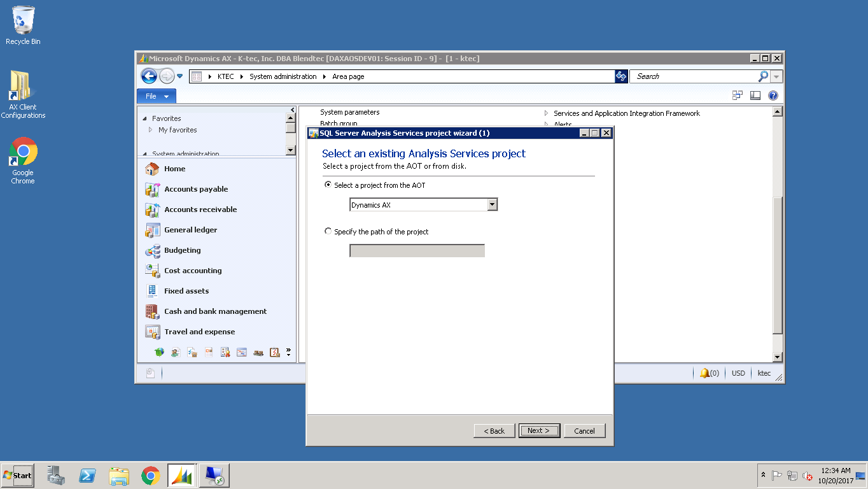
Task: Click the Search magnifier icon
Action: [763, 76]
